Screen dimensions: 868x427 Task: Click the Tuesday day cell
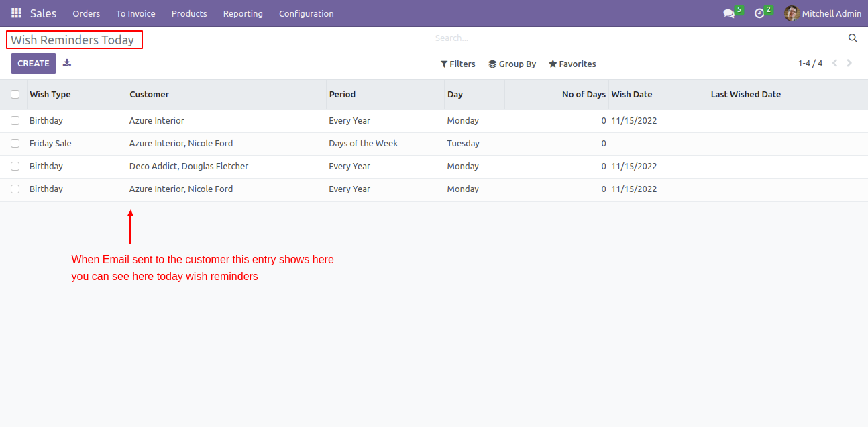[464, 144]
